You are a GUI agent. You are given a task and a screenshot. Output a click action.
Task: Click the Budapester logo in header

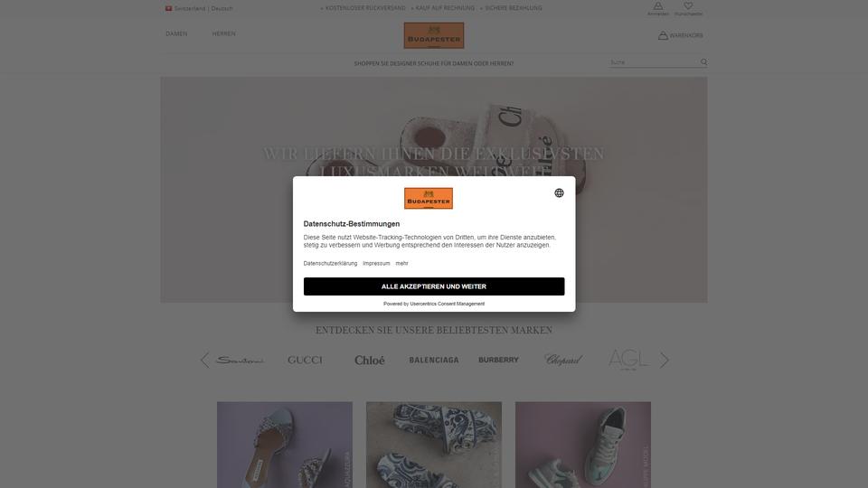point(434,35)
